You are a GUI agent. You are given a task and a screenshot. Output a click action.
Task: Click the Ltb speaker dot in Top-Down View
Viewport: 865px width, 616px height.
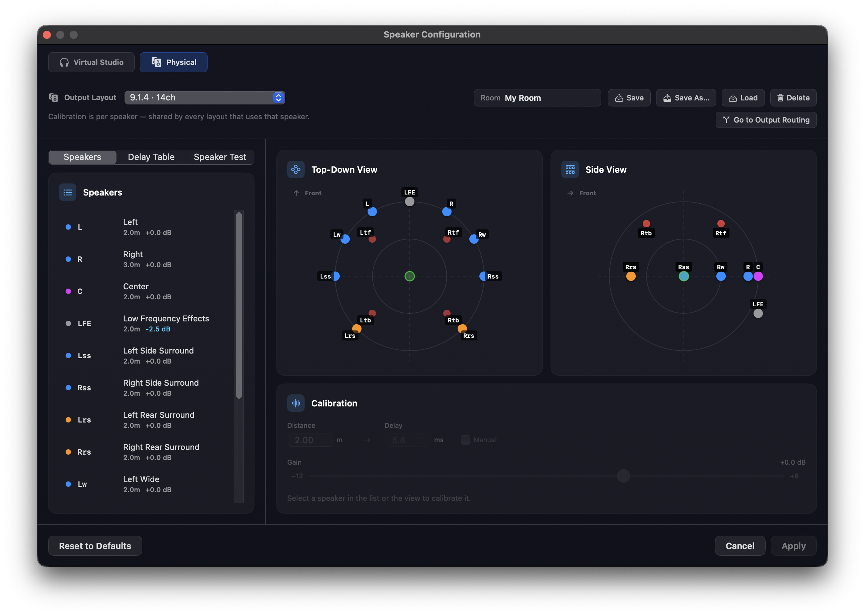[x=372, y=313]
